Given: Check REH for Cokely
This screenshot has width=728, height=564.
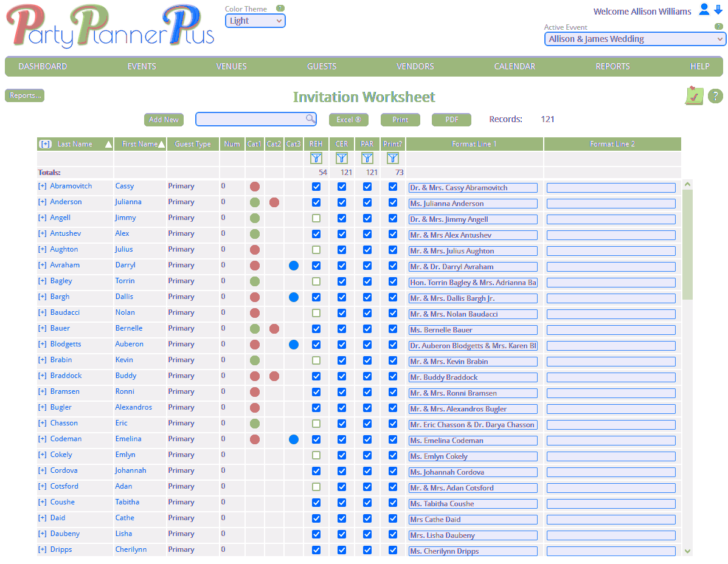Looking at the screenshot, I should click(316, 455).
